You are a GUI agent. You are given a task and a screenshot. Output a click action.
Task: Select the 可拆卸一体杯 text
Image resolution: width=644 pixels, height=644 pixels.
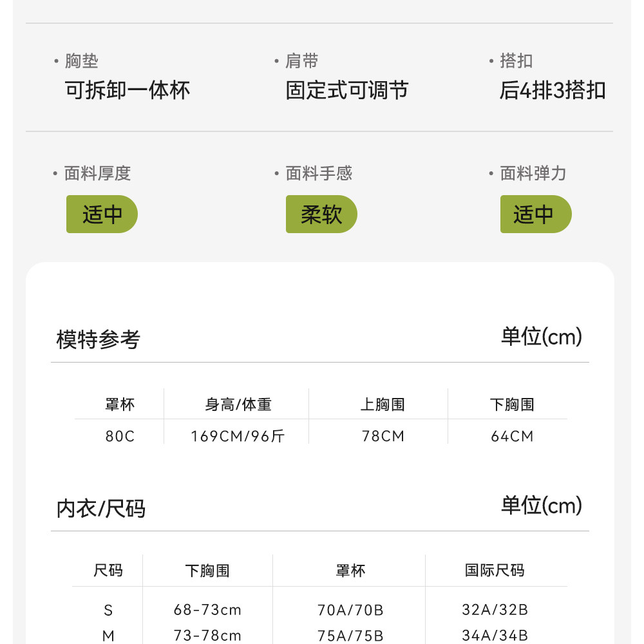[128, 90]
